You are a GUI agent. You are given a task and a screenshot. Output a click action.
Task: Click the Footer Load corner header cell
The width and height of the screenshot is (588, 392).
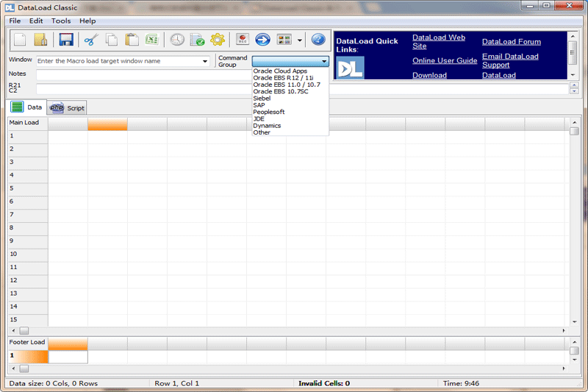(28, 343)
